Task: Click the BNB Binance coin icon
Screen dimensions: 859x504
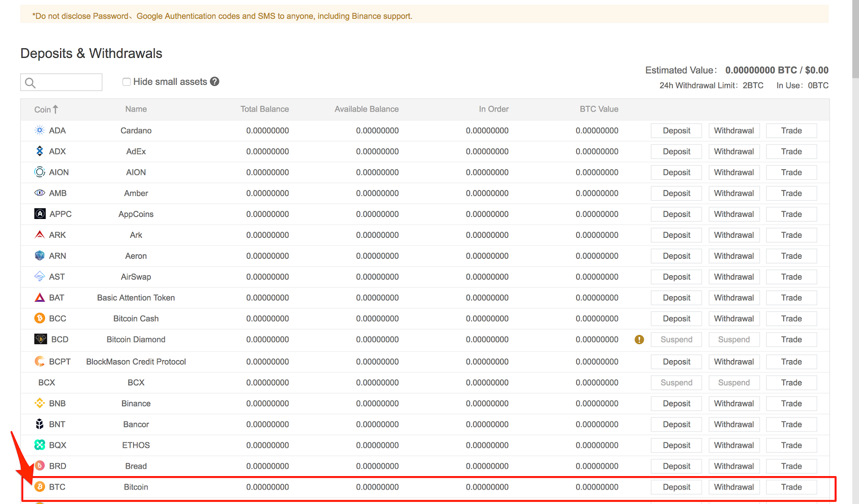Action: [40, 404]
